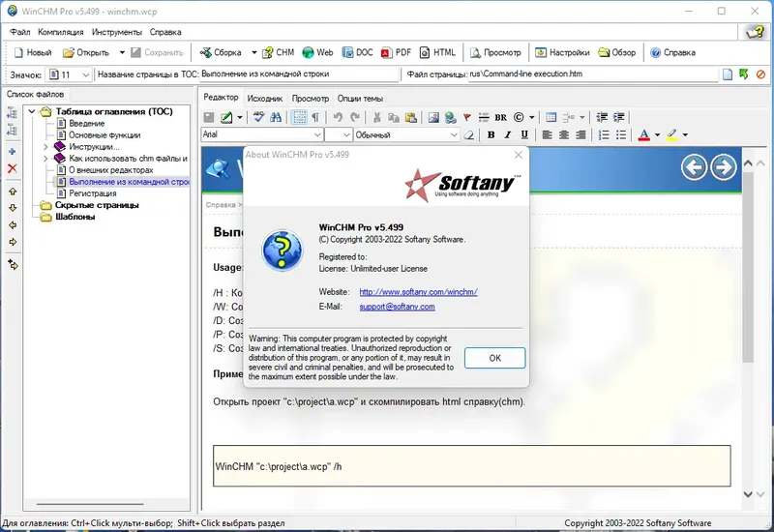The width and height of the screenshot is (774, 532).
Task: Click the Просмотр button in the main toolbar
Action: [495, 52]
